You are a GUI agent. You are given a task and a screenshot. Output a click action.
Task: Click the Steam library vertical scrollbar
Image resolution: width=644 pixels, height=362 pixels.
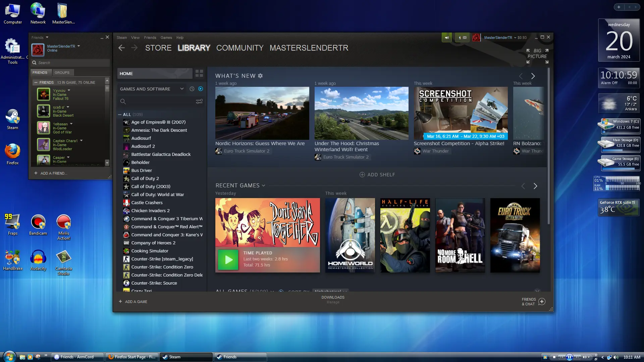549,146
